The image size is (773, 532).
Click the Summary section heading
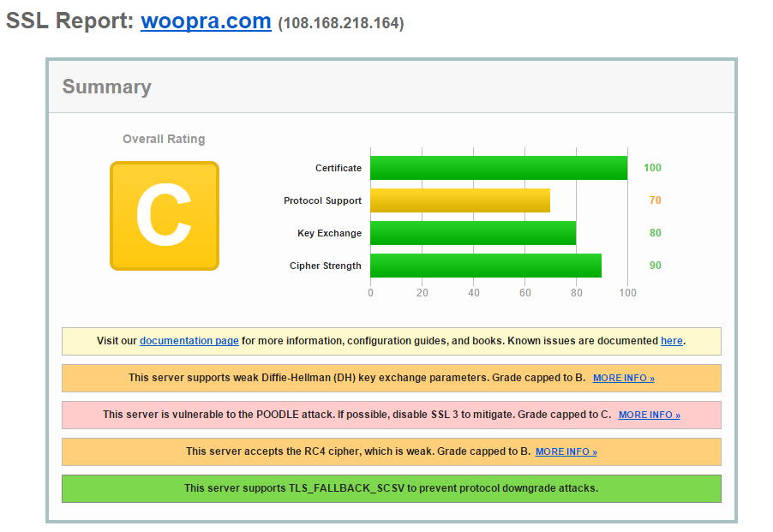pos(106,87)
